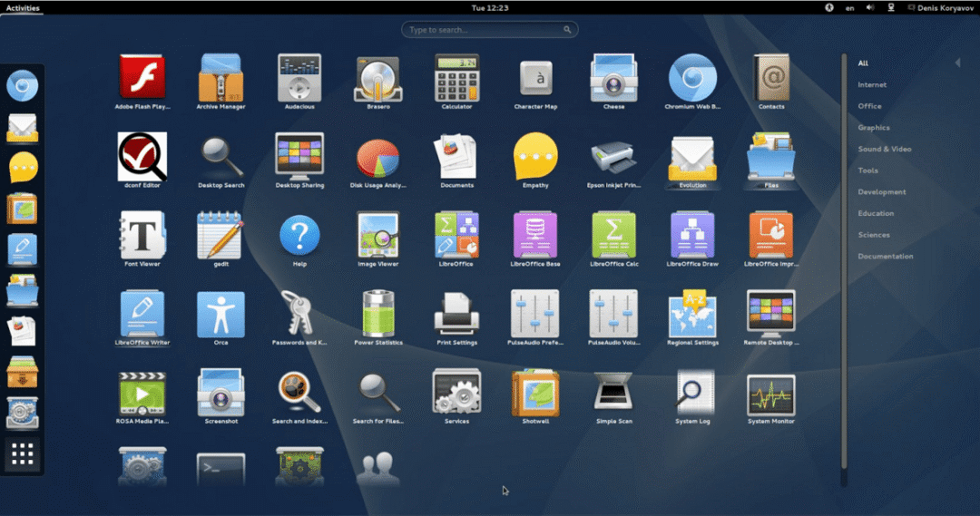Open PulseAudio Volume Control

point(613,318)
